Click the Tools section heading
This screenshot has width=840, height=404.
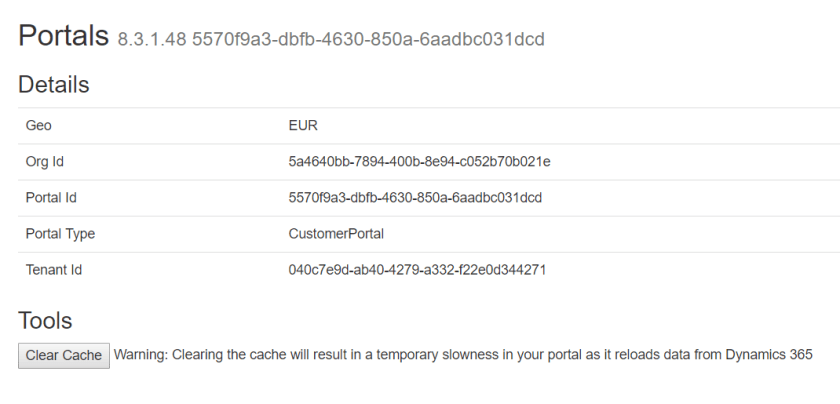(x=45, y=320)
